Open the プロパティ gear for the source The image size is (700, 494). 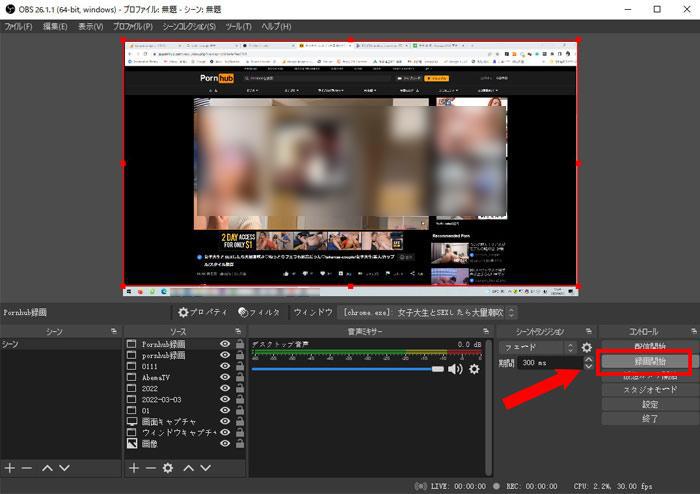pyautogui.click(x=202, y=312)
